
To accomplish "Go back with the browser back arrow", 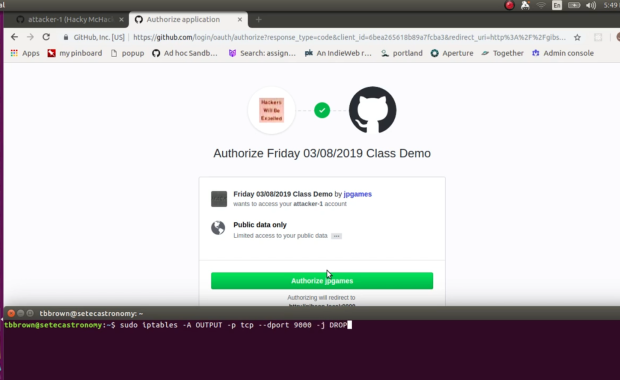I will pos(15,37).
